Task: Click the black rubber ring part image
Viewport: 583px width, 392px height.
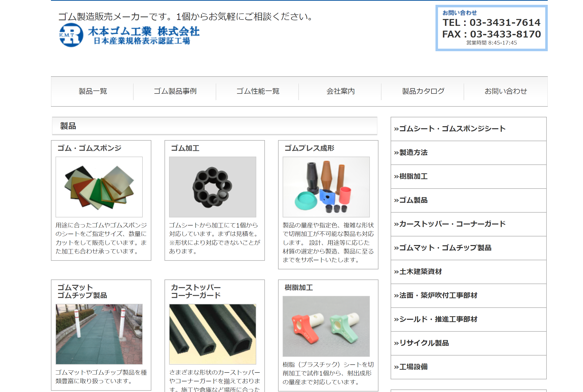Action: (x=213, y=187)
